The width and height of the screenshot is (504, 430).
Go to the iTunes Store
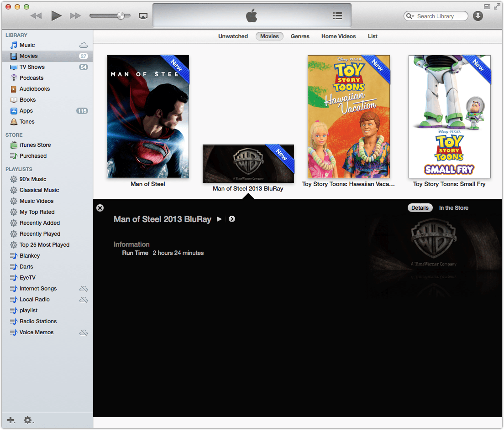coord(47,145)
